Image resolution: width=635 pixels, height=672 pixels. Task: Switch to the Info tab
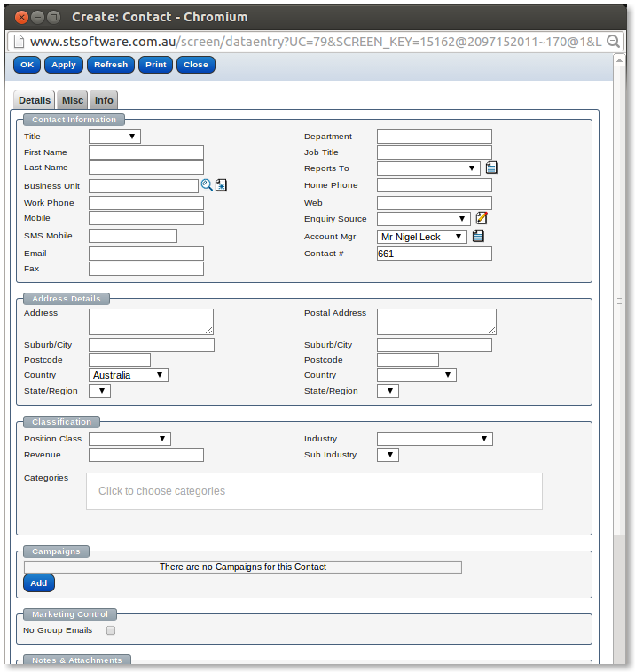pyautogui.click(x=104, y=101)
